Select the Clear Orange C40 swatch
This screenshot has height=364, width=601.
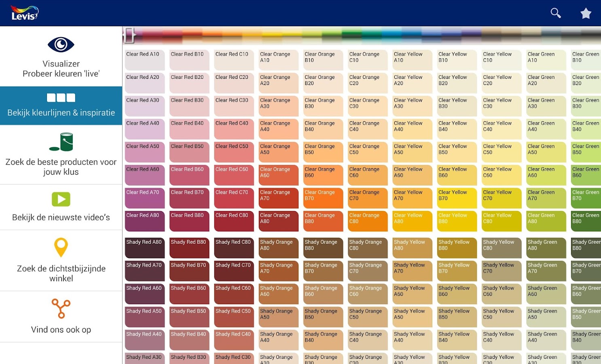[367, 129]
